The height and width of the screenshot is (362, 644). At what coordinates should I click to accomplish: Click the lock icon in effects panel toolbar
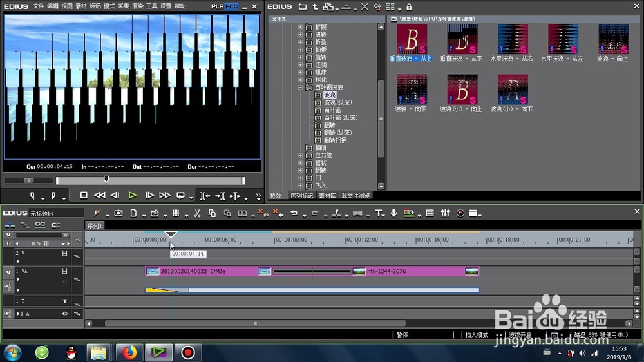tap(409, 6)
